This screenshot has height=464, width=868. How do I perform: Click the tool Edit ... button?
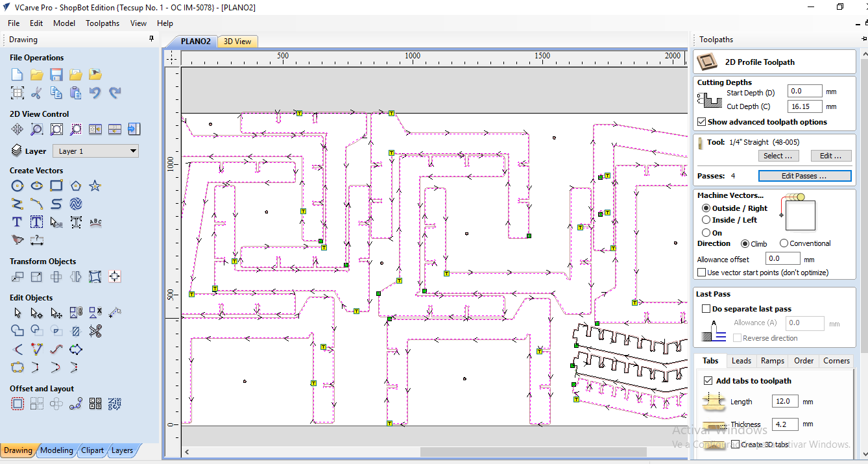coord(830,156)
